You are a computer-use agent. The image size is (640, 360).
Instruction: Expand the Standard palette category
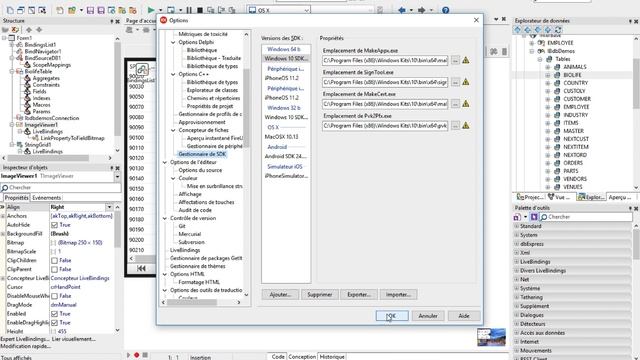[x=516, y=226]
